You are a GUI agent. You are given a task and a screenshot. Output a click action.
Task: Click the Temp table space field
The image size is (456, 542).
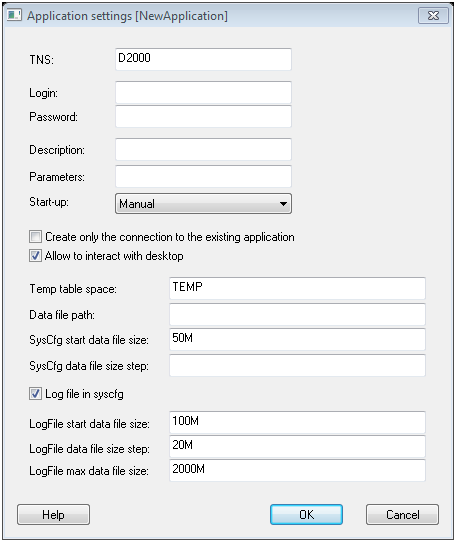(297, 288)
